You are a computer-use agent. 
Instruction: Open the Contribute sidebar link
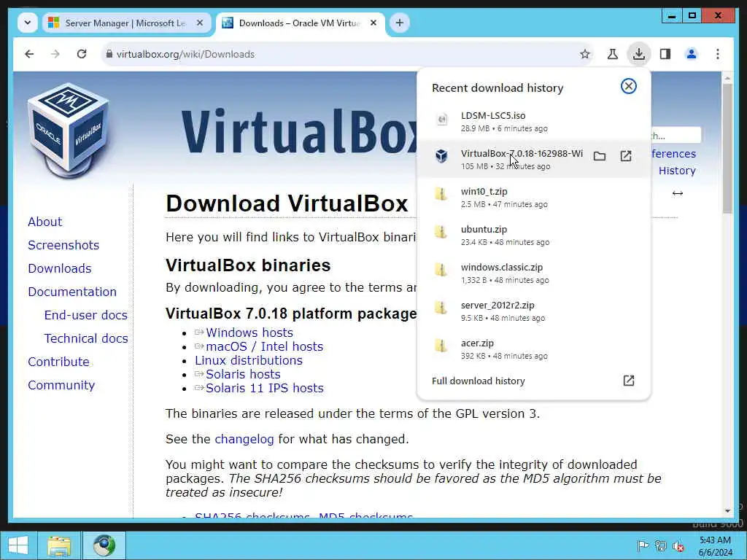click(58, 362)
